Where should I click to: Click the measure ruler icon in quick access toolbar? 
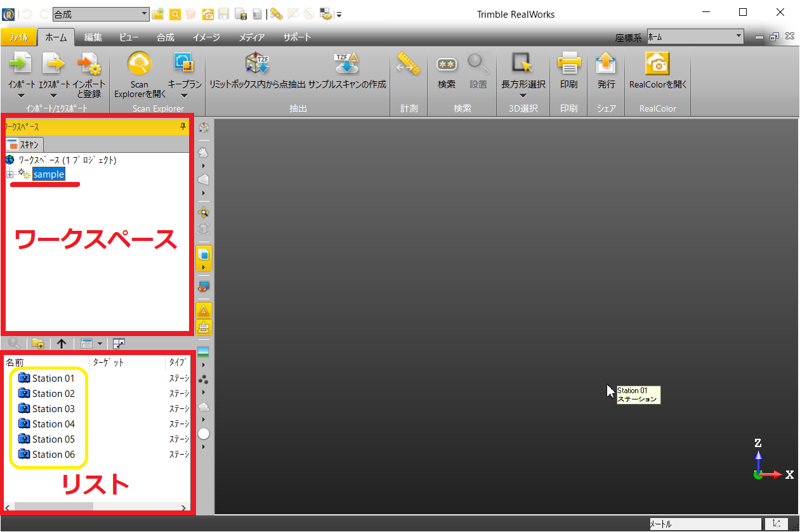click(276, 14)
